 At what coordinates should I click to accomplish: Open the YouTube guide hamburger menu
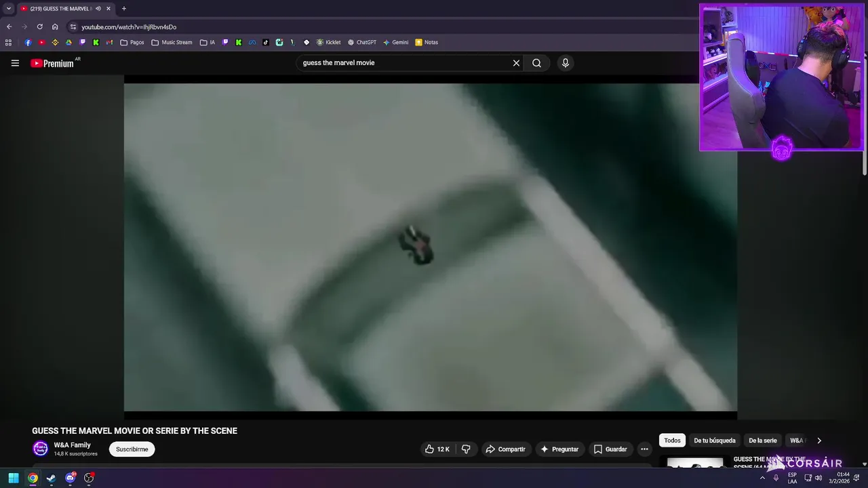tap(15, 63)
